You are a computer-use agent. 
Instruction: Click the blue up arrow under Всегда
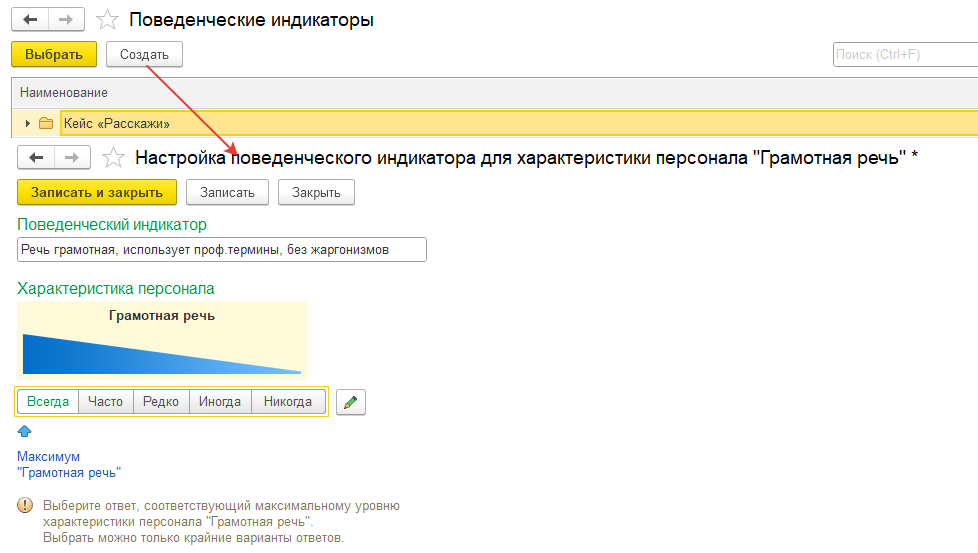click(x=24, y=431)
